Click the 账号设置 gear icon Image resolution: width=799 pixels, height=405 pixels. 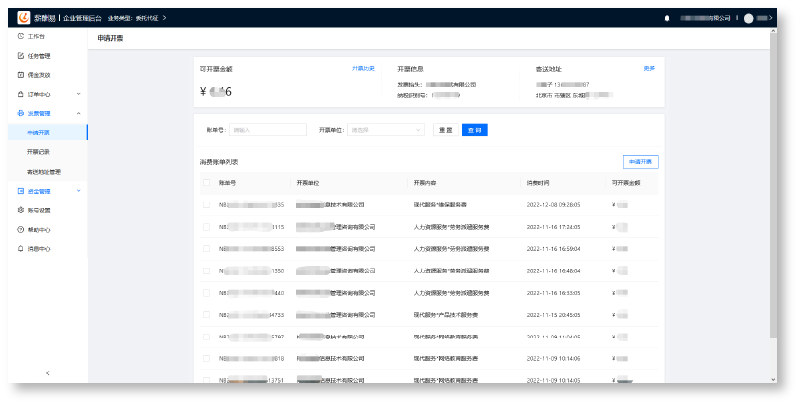pyautogui.click(x=21, y=210)
